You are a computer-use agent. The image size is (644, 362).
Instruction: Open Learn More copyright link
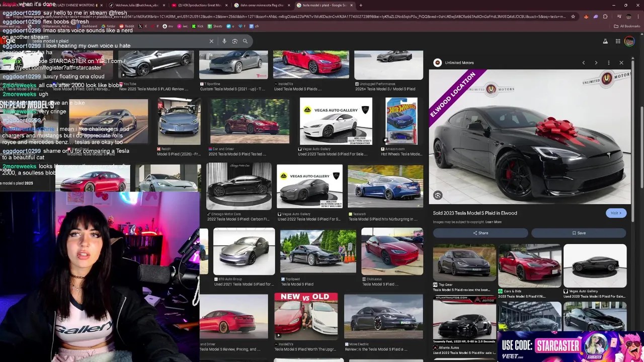tap(494, 222)
